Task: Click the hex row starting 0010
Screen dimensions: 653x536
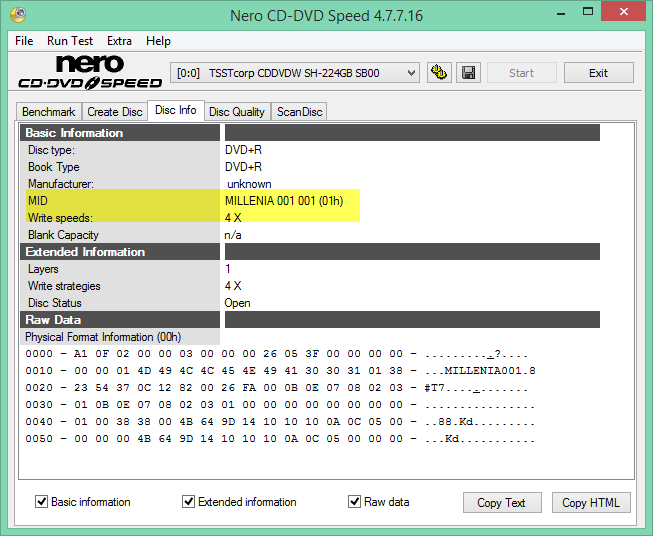Action: click(280, 371)
